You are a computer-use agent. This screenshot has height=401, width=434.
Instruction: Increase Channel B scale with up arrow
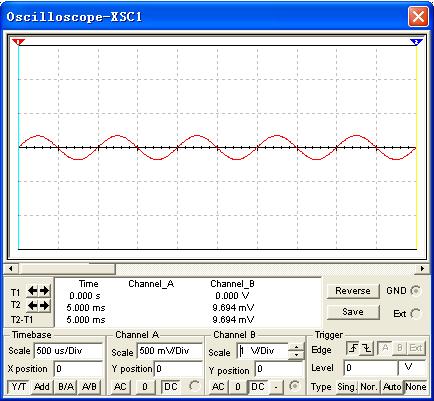pos(296,347)
